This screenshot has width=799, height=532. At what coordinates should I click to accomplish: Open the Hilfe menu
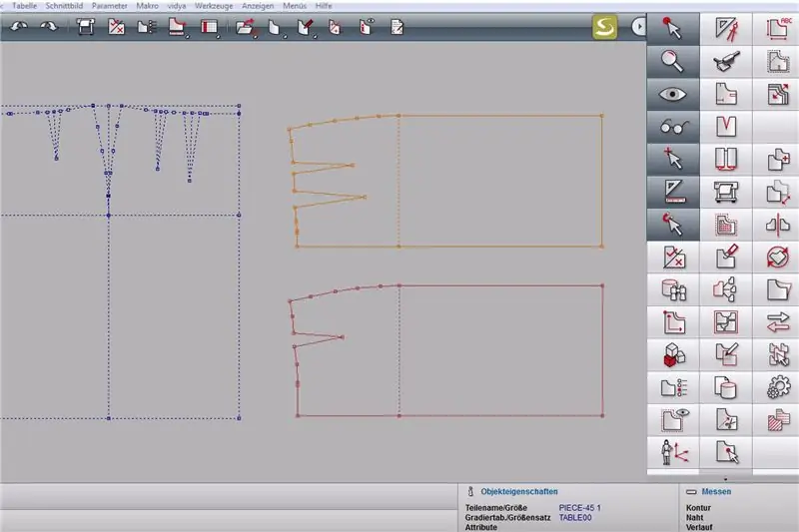[324, 6]
